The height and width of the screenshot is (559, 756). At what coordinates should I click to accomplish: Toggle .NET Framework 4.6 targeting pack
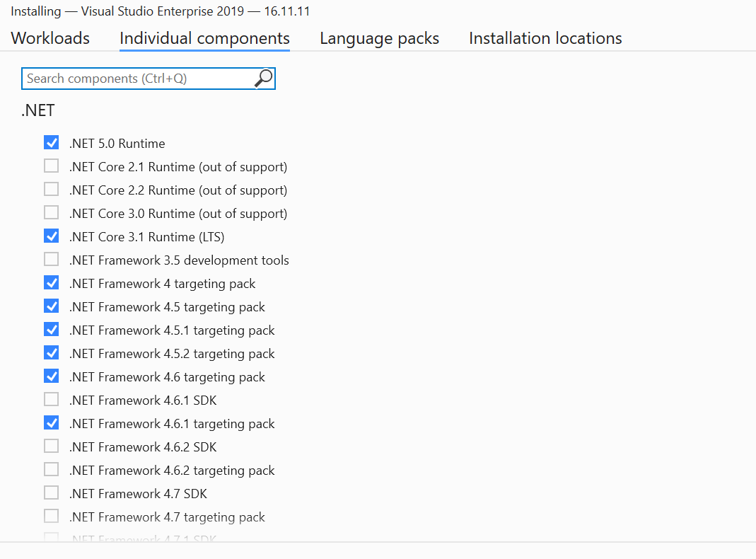(51, 376)
